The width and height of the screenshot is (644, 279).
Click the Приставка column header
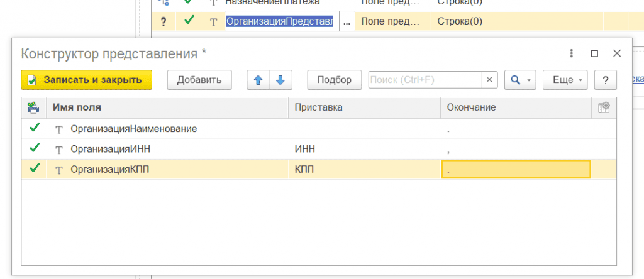click(364, 107)
